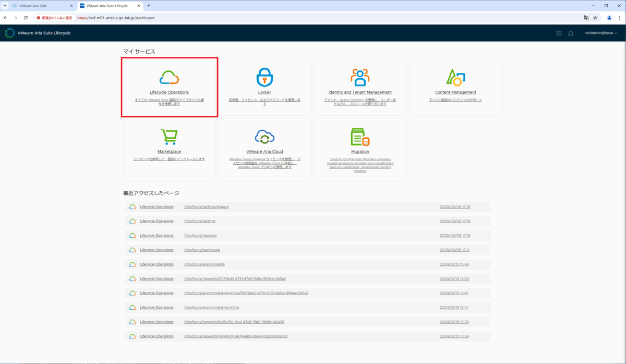This screenshot has width=626, height=364.
Task: Open the /lcm/lcops/dashboard recent page link
Action: point(202,250)
